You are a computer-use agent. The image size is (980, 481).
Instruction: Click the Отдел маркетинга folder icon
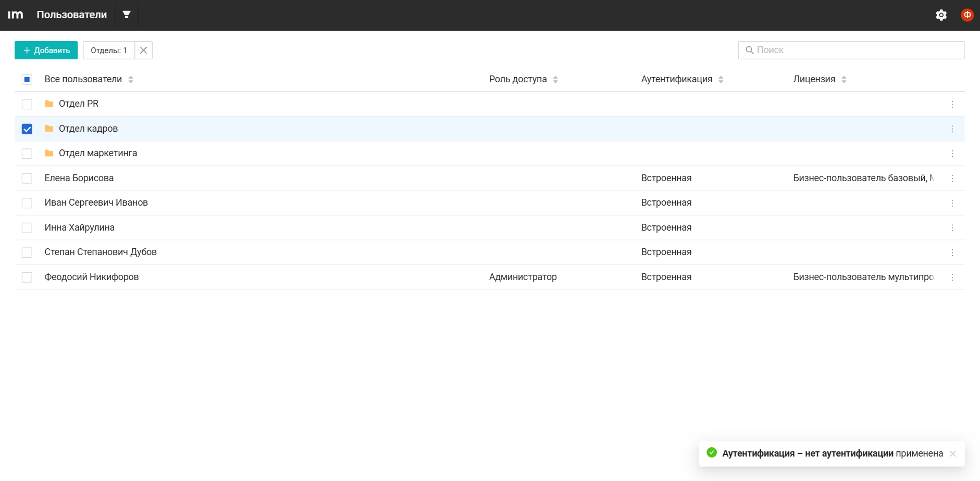pos(49,153)
